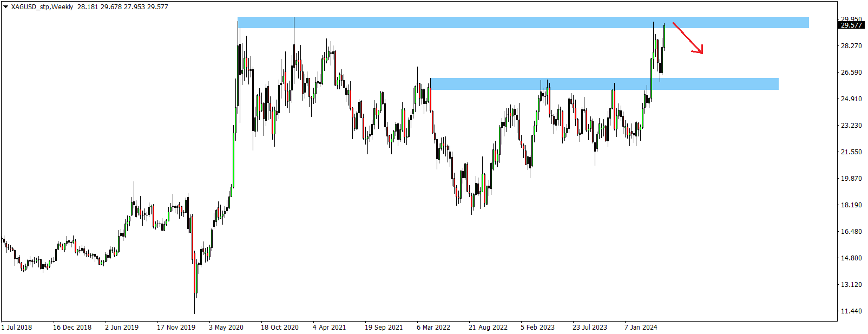This screenshot has height=334, width=868.
Task: Click the 2 Jun 2019 date label
Action: click(122, 328)
